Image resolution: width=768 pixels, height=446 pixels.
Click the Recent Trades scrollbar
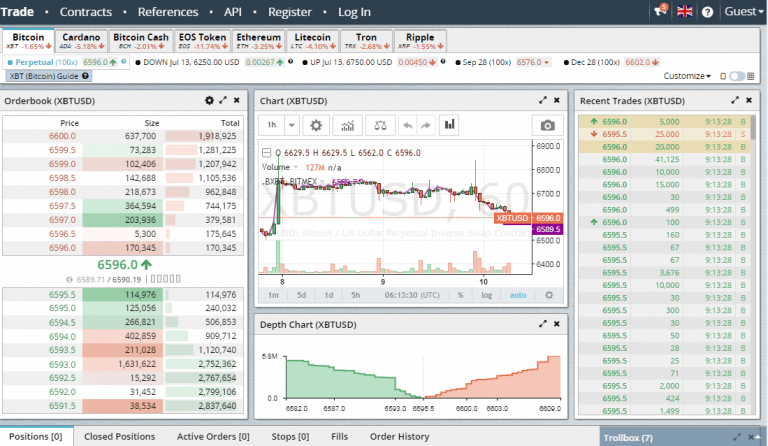(x=753, y=264)
